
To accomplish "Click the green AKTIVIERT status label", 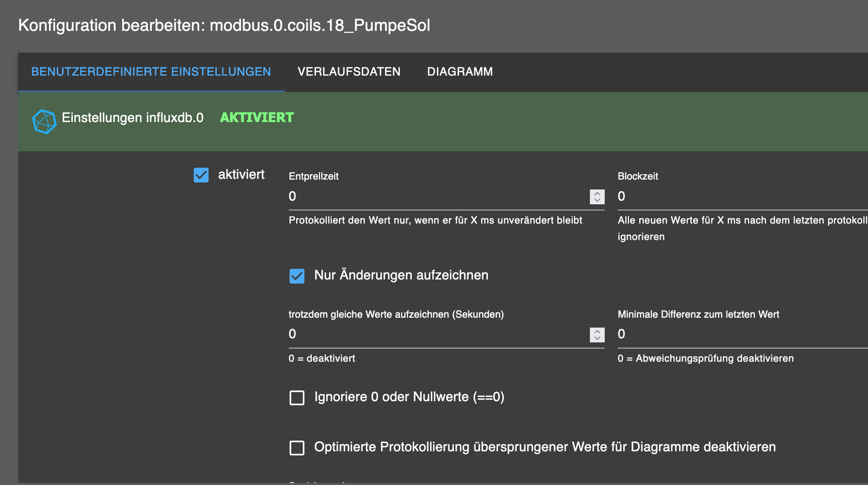I will click(x=257, y=118).
